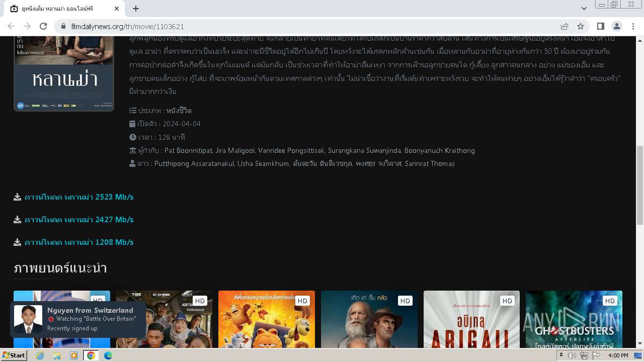
Task: Click the 126 นาที runtime text
Action: click(172, 137)
